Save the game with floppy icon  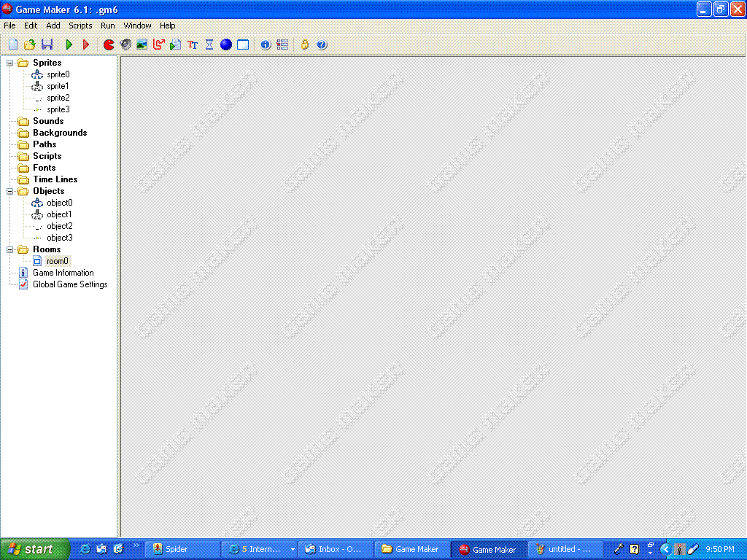(47, 44)
